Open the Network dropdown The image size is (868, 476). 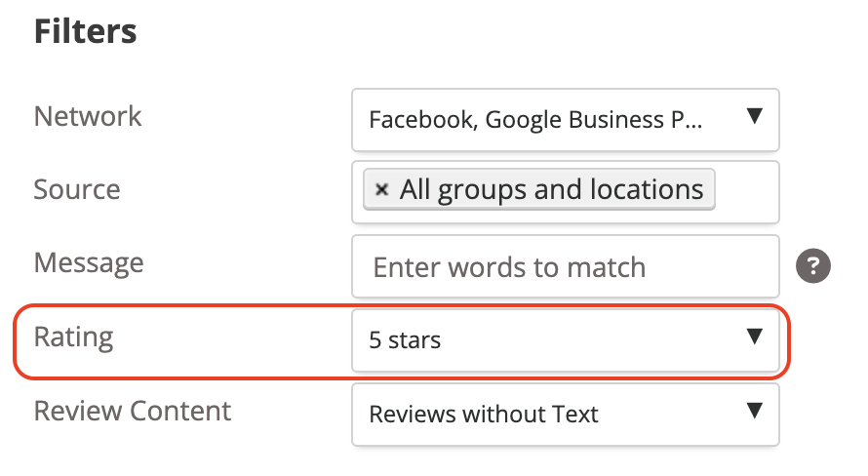click(566, 120)
